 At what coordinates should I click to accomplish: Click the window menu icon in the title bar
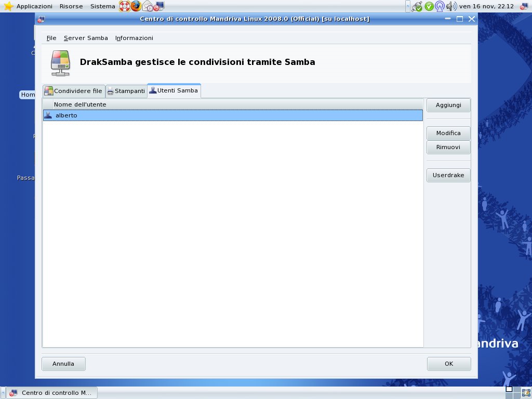click(41, 19)
